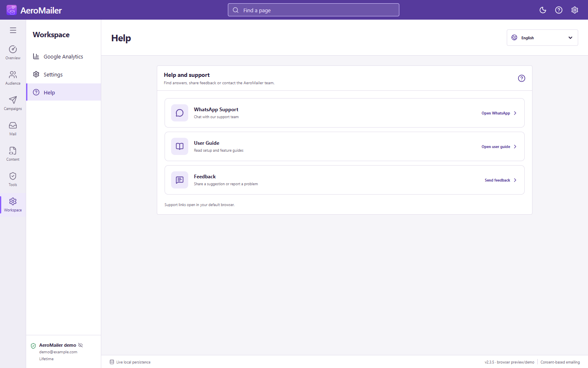Viewport: 588px width, 368px height.
Task: Click User Guide card title
Action: pyautogui.click(x=207, y=143)
